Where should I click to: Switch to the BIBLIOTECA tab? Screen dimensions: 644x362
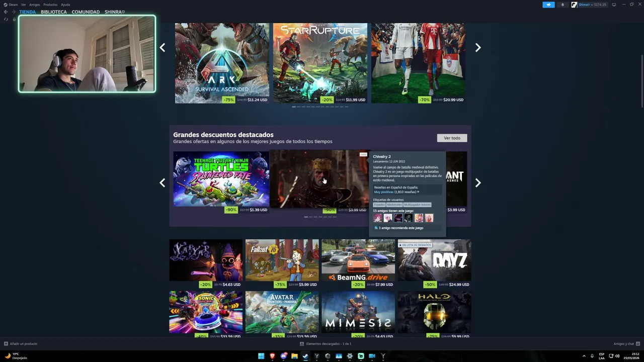[x=54, y=12]
